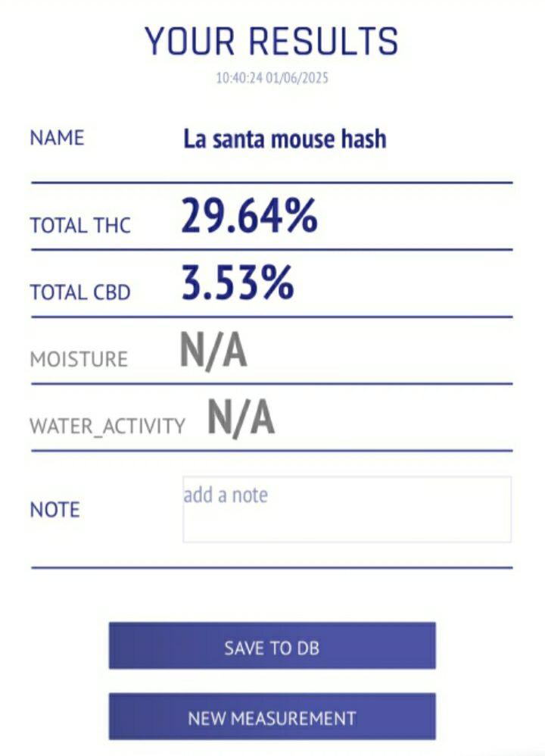Click the TOTAL CBD label
The image size is (545, 756).
coord(80,292)
